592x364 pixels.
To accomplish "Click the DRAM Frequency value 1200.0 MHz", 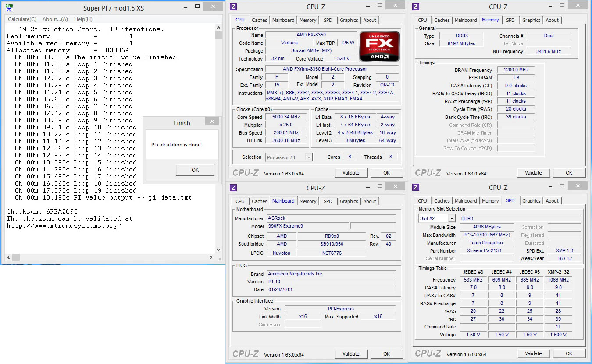I will (516, 70).
